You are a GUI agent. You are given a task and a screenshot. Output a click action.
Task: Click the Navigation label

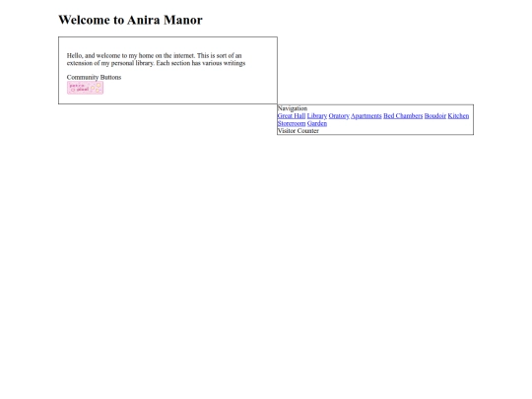click(293, 108)
